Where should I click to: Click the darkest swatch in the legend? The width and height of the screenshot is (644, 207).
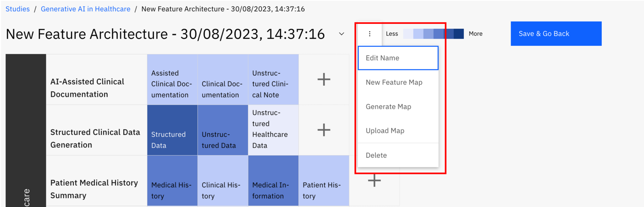click(458, 34)
